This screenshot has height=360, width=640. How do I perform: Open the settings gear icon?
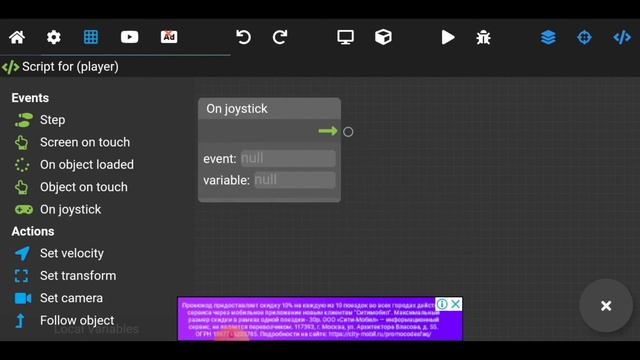coord(53,38)
